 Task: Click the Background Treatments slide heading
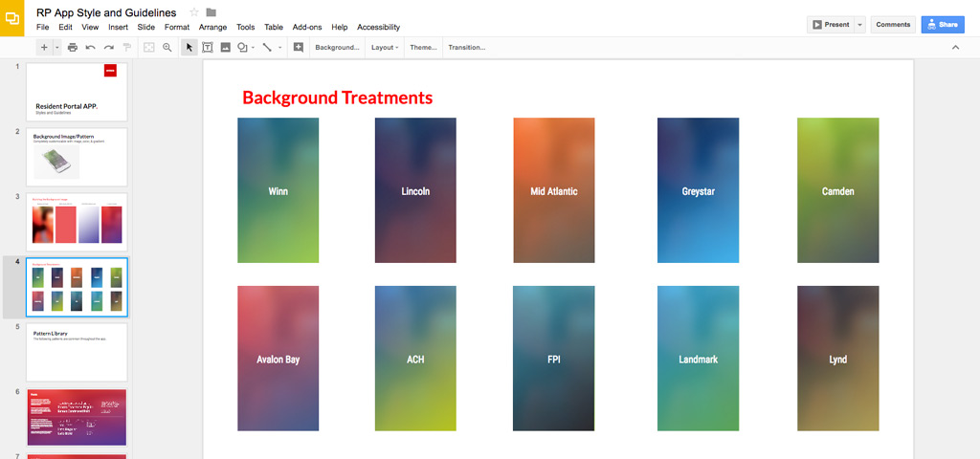pyautogui.click(x=338, y=98)
